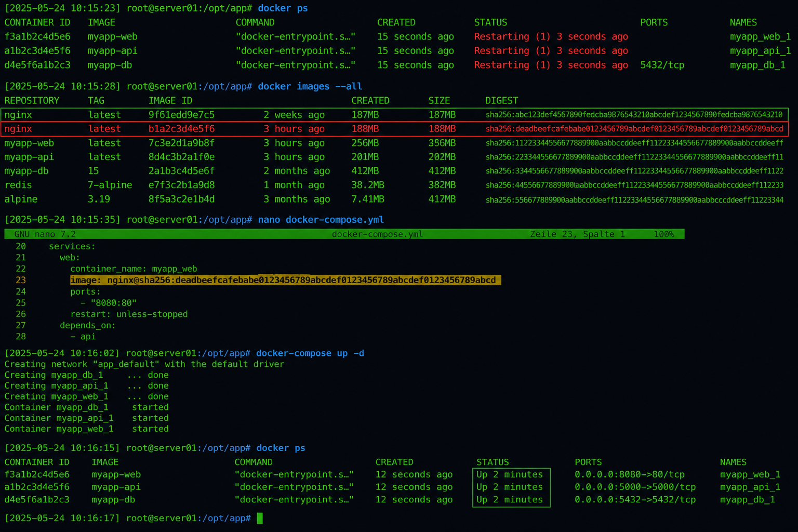The image size is (798, 532).
Task: Select "Up 2 minutes" for myapp_db_1
Action: [510, 499]
